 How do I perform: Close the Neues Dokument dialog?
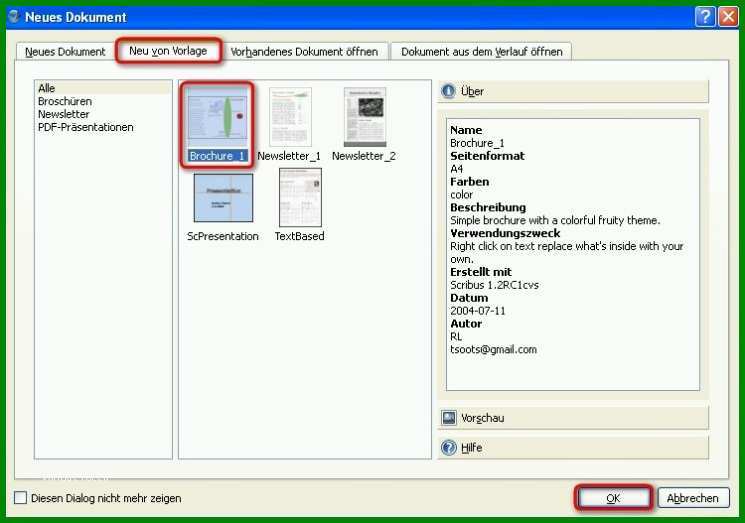click(728, 17)
